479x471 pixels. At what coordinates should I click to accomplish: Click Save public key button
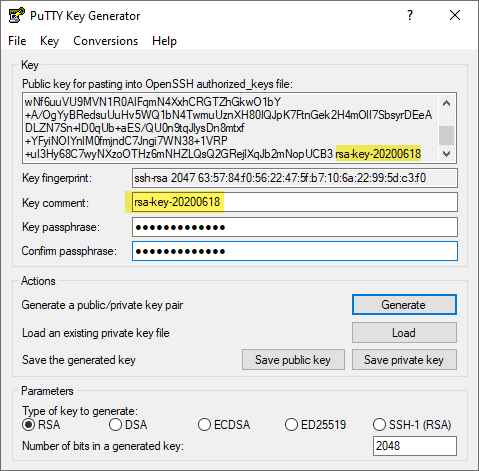(x=293, y=360)
